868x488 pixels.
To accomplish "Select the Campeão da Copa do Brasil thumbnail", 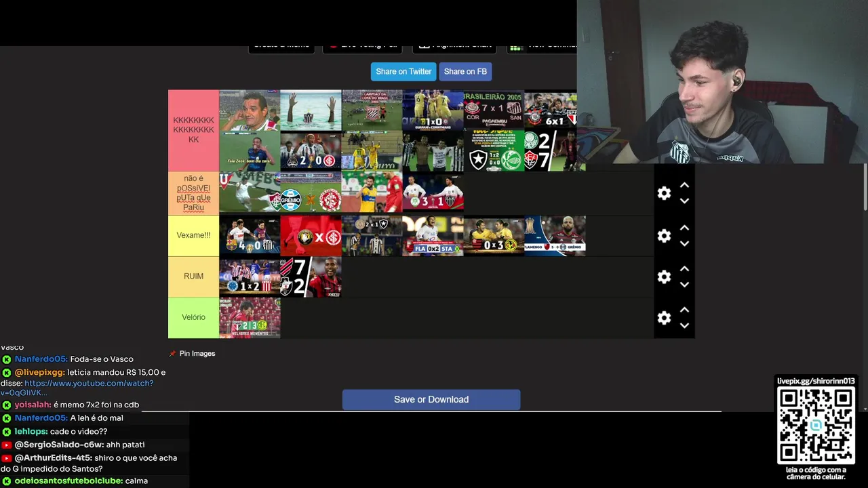I will coord(372,110).
